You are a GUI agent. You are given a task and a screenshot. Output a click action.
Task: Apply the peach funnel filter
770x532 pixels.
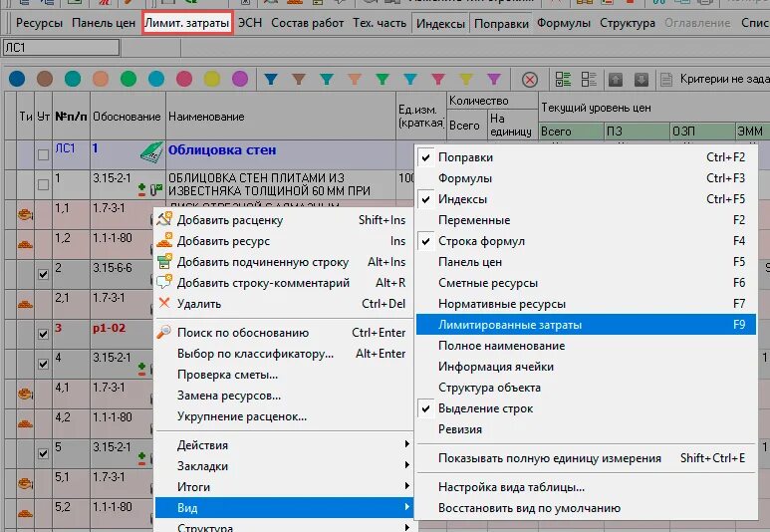tap(355, 79)
